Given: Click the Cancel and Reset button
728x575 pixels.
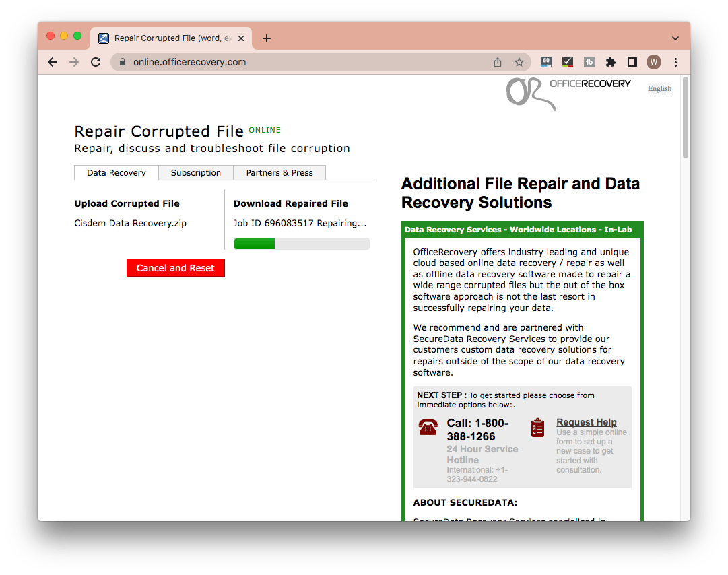Looking at the screenshot, I should click(176, 268).
